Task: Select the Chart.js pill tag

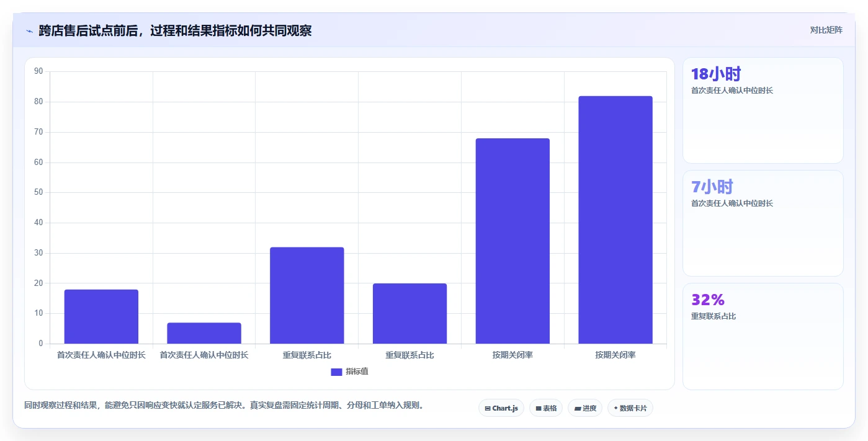Action: pyautogui.click(x=501, y=408)
